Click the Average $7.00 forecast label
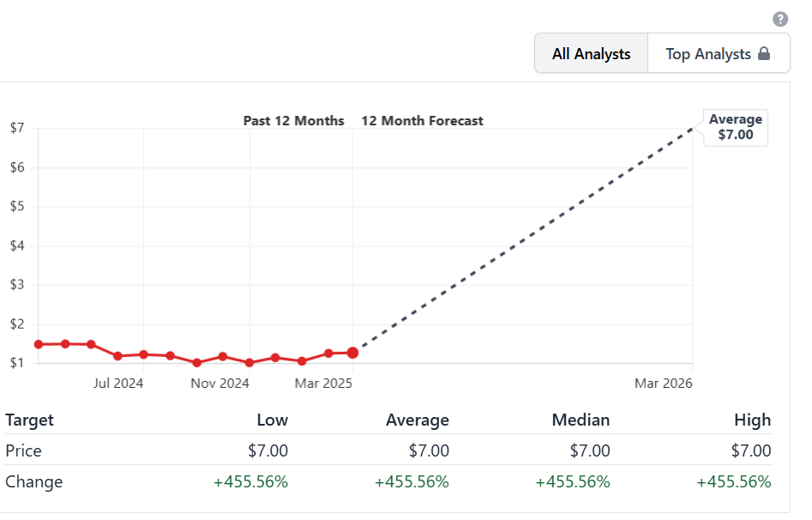The width and height of the screenshot is (812, 520). tap(735, 127)
